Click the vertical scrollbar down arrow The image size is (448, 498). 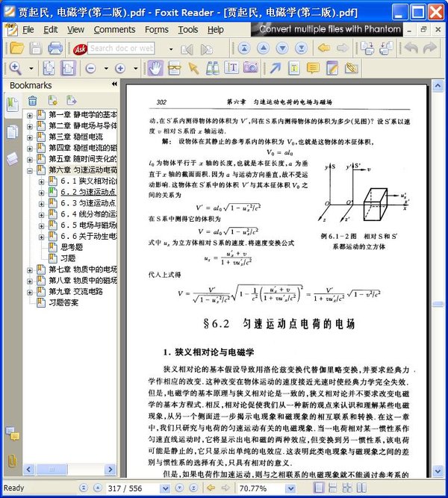pos(438,471)
